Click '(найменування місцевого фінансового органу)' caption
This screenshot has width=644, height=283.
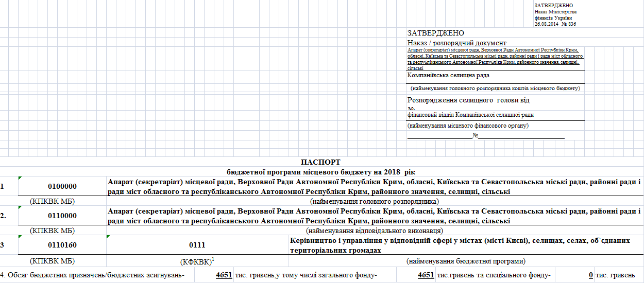(x=468, y=126)
